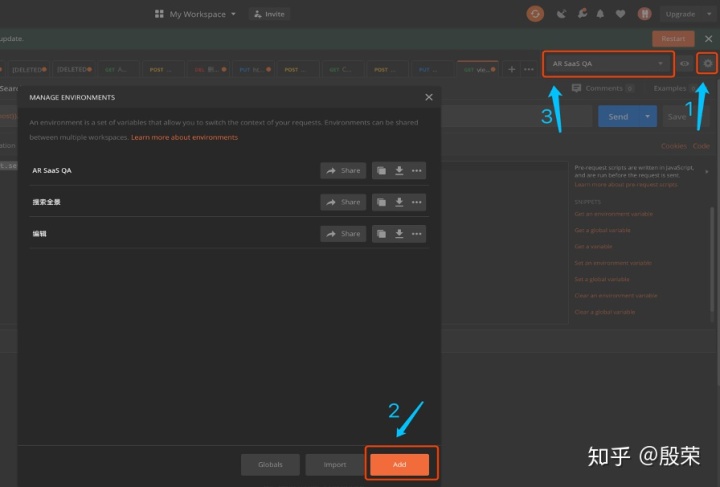
Task: Open Globals from the Manage Environments dialog
Action: coord(270,465)
